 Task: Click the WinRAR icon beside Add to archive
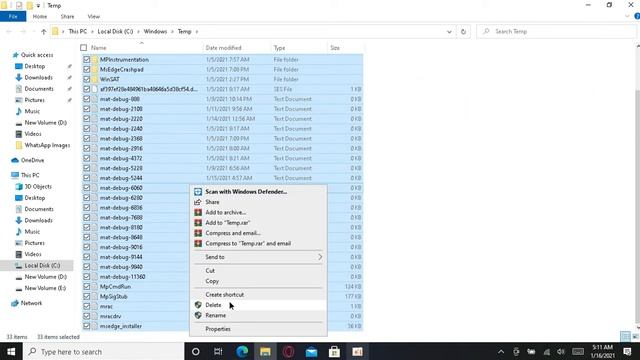198,212
